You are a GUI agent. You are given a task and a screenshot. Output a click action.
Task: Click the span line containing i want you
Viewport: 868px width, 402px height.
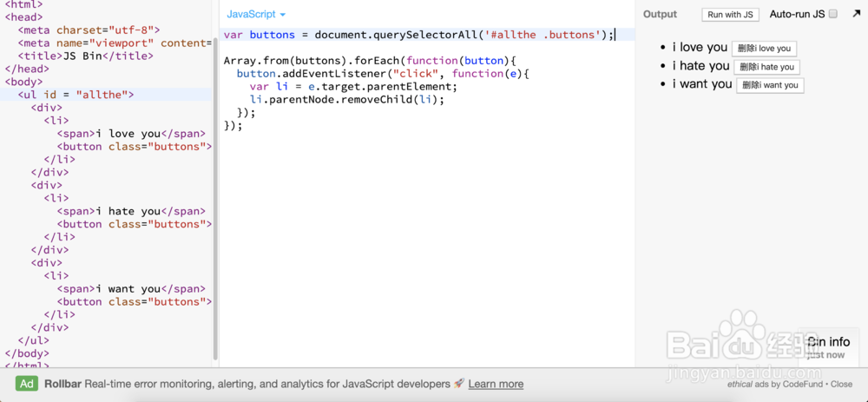click(131, 288)
